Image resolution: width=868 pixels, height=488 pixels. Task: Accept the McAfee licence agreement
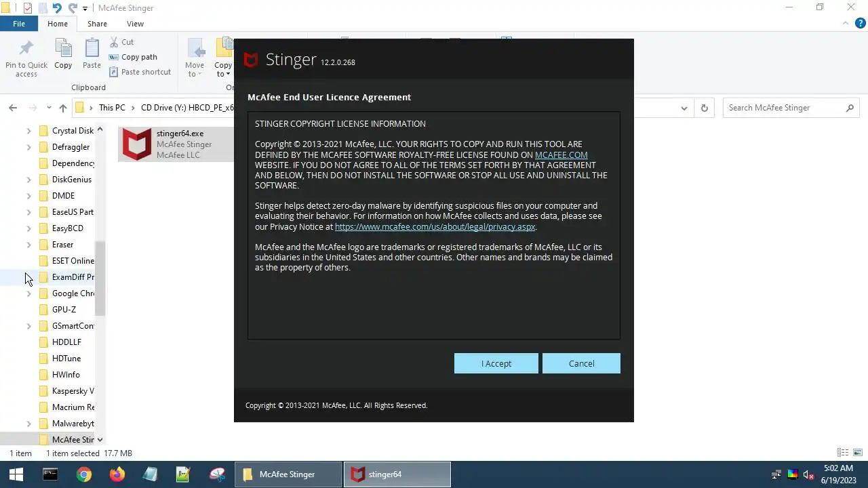click(496, 363)
